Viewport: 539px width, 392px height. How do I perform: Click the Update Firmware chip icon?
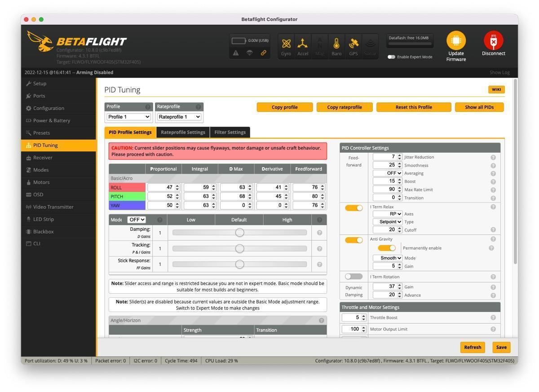pyautogui.click(x=456, y=40)
